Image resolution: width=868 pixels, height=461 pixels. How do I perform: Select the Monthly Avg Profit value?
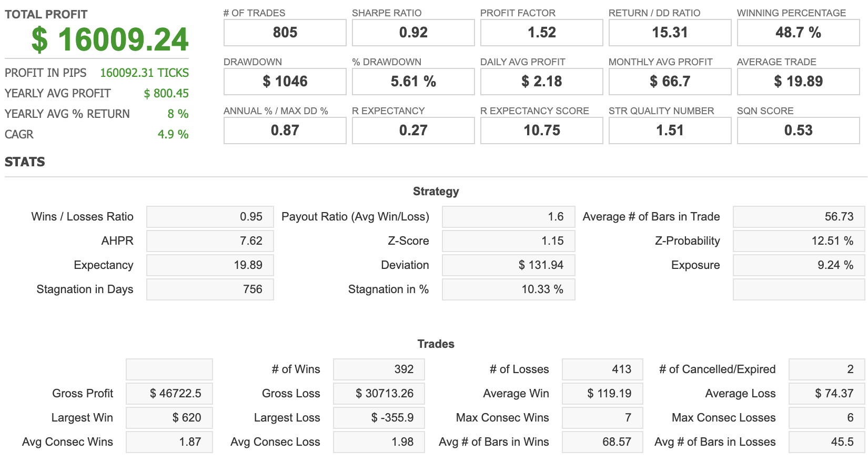(670, 82)
